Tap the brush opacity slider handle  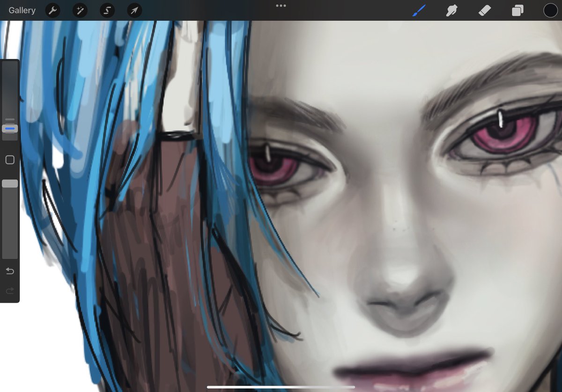(10, 184)
